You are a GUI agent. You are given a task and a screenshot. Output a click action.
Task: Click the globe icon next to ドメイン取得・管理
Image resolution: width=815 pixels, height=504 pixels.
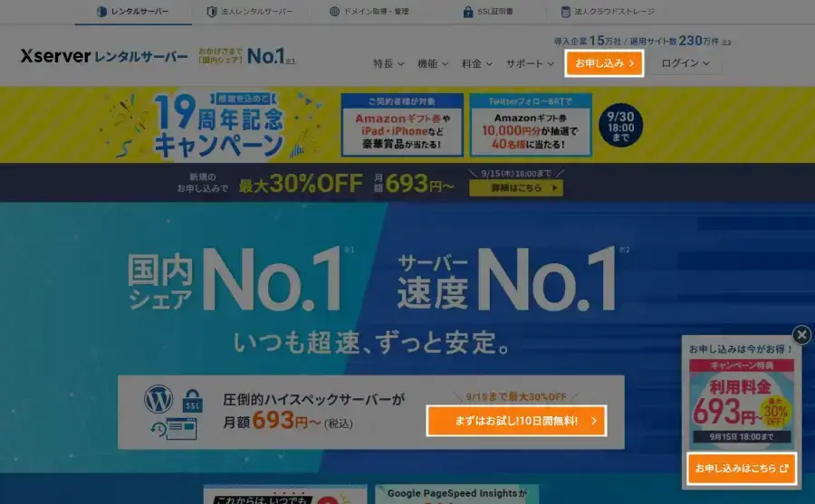(335, 12)
